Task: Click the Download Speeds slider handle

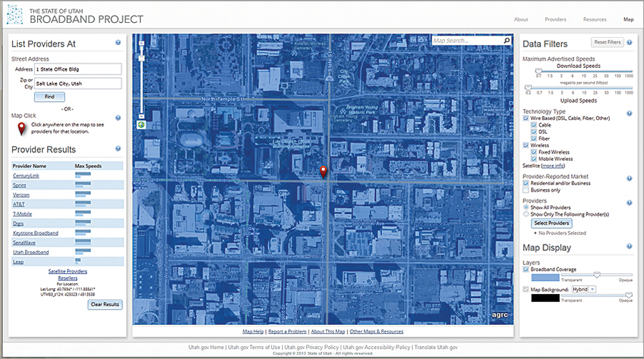Action: coord(538,71)
